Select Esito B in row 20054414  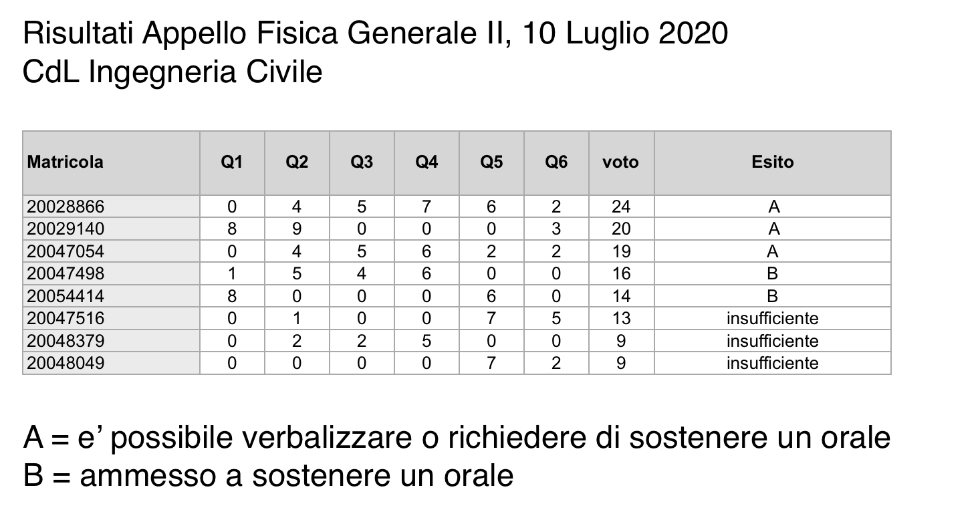[x=773, y=296]
